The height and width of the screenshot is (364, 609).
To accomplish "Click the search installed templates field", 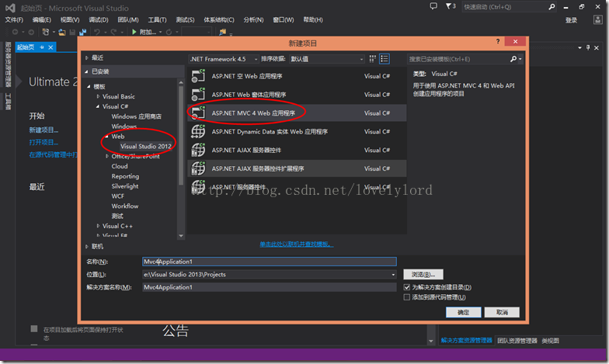I will coord(458,59).
